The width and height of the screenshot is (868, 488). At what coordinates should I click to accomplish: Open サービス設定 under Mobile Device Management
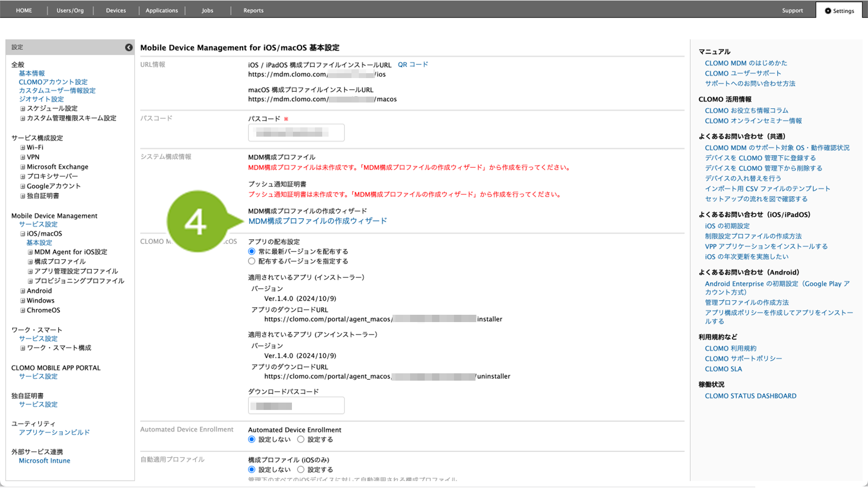pos(38,224)
